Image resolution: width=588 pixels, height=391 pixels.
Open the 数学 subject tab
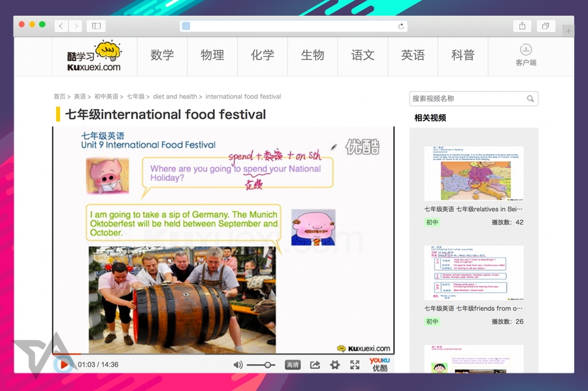pyautogui.click(x=162, y=55)
